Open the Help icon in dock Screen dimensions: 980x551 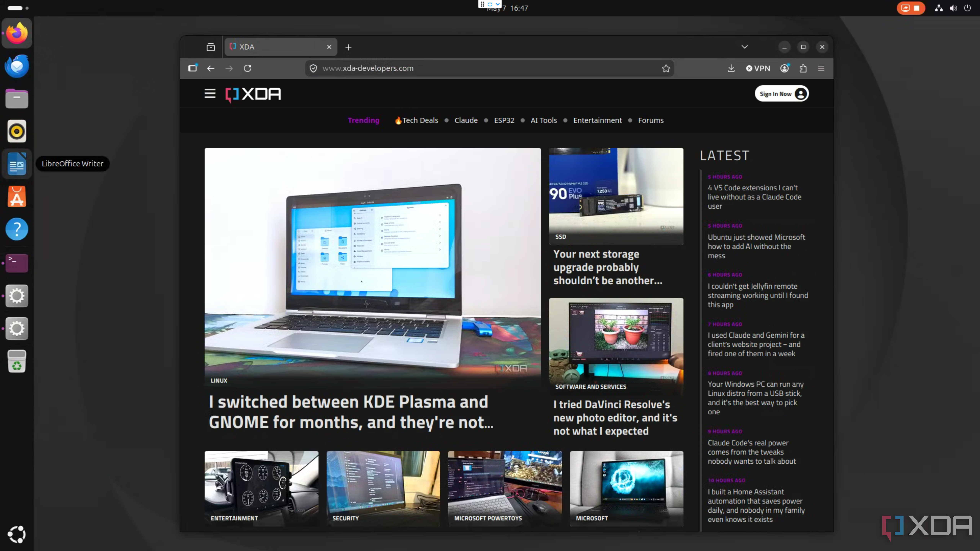pyautogui.click(x=17, y=229)
